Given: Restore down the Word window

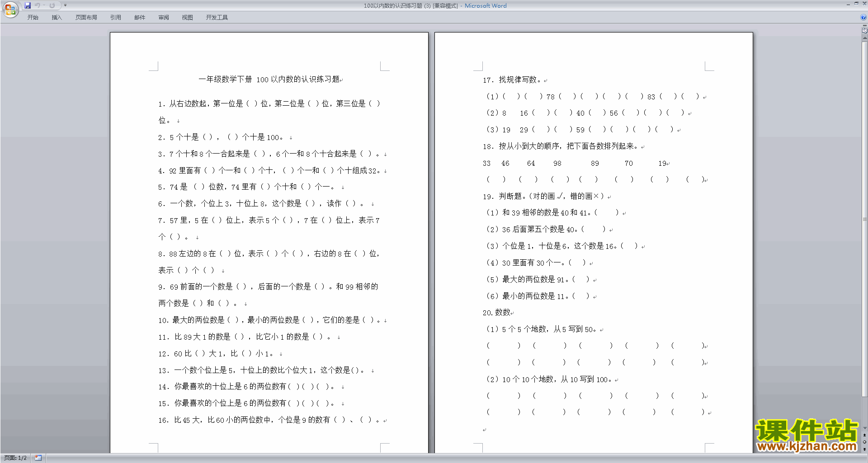Looking at the screenshot, I should pos(856,4).
